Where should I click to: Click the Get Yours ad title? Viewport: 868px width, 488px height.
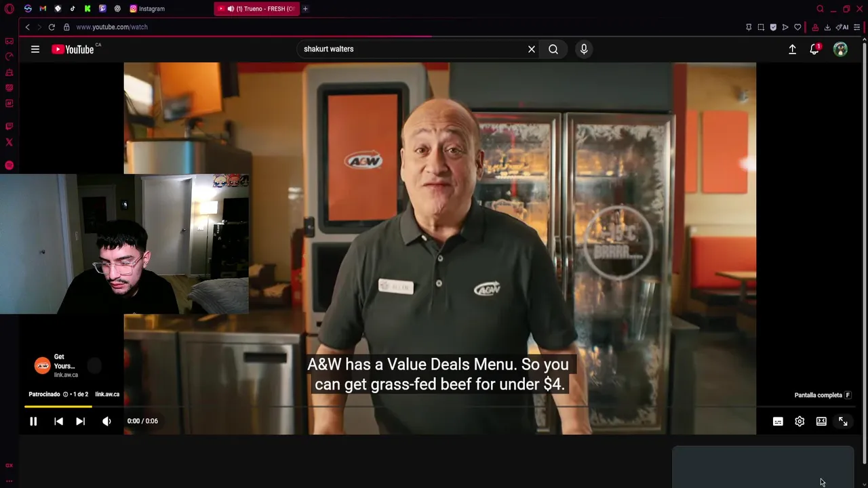click(x=64, y=361)
